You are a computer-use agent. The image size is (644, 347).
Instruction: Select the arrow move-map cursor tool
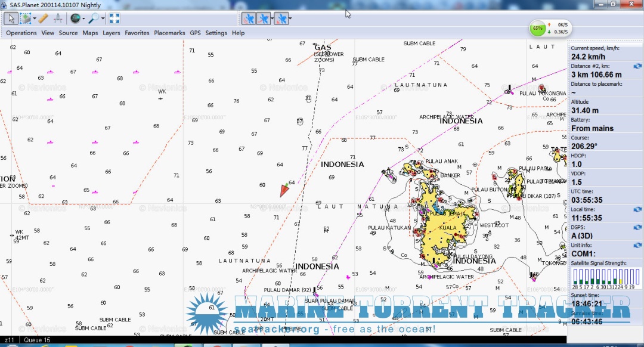(x=11, y=18)
